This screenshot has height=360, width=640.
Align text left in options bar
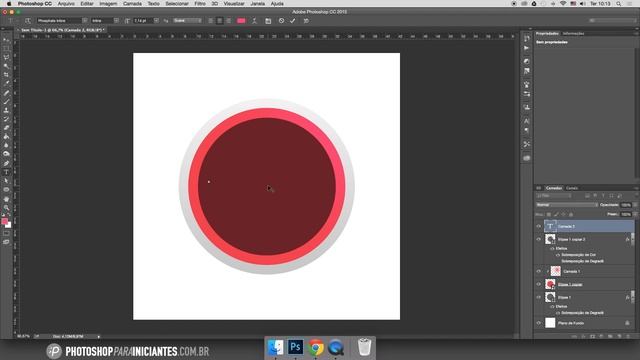pyautogui.click(x=211, y=20)
